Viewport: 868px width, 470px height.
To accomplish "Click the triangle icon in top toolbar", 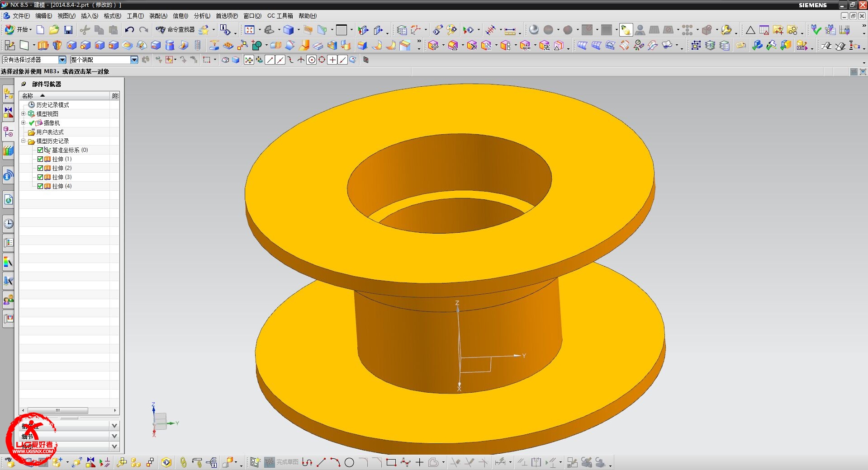I will pyautogui.click(x=750, y=30).
